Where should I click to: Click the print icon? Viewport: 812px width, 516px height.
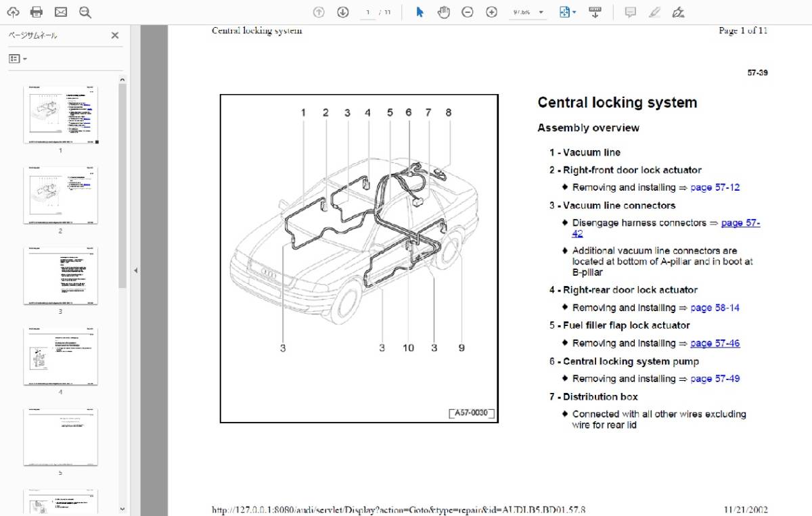click(x=37, y=12)
